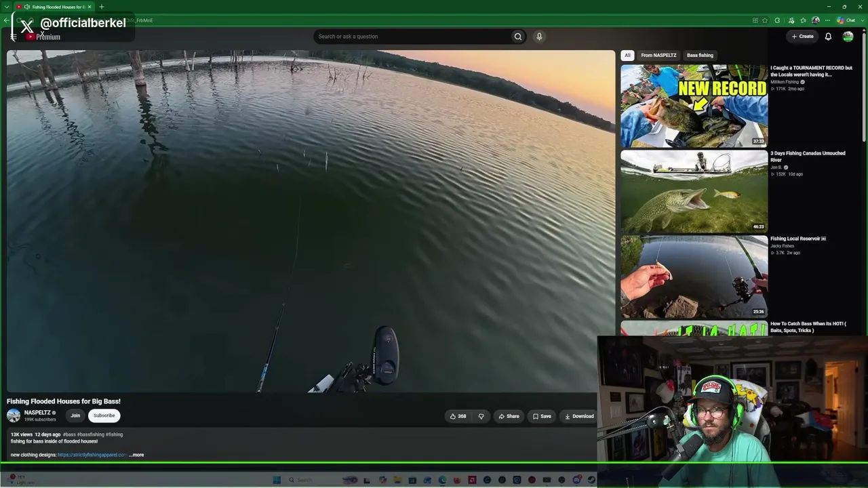This screenshot has width=868, height=488.
Task: Start voice search with the microphone icon
Action: click(x=539, y=37)
